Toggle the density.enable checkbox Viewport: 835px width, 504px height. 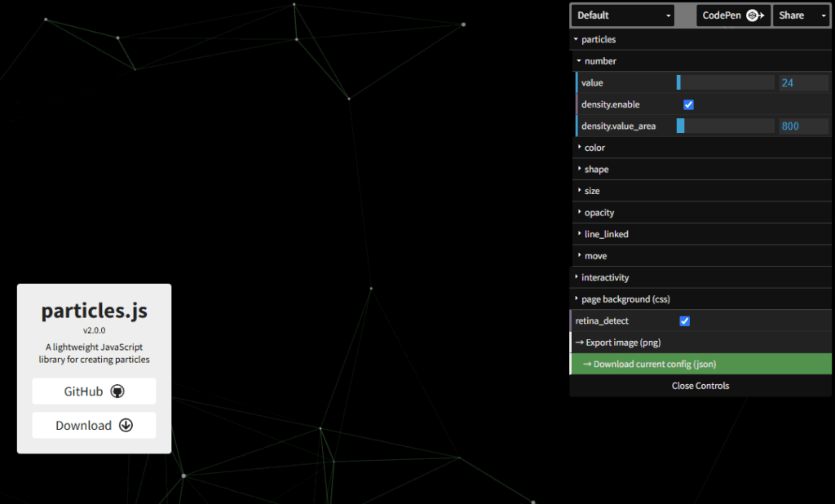tap(688, 104)
